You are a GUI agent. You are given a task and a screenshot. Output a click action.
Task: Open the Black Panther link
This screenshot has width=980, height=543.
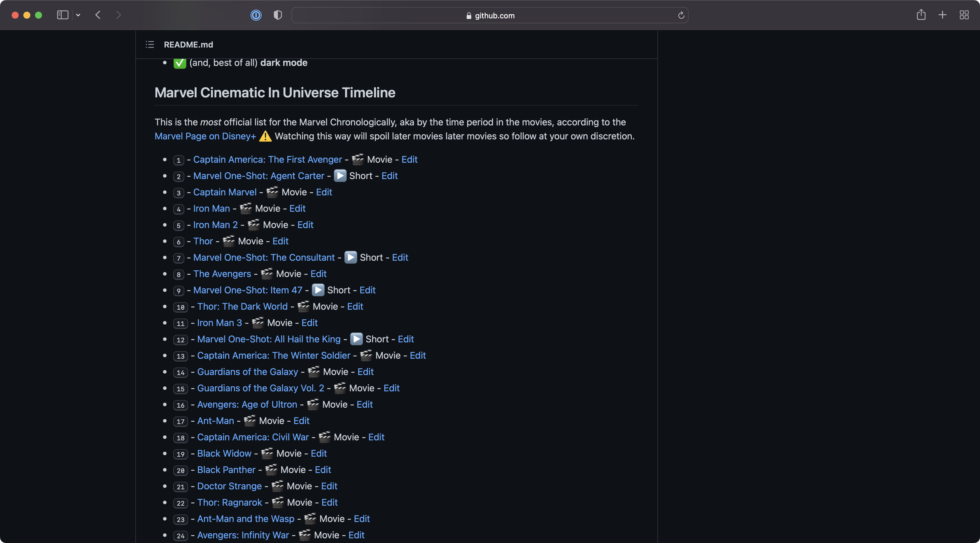226,470
